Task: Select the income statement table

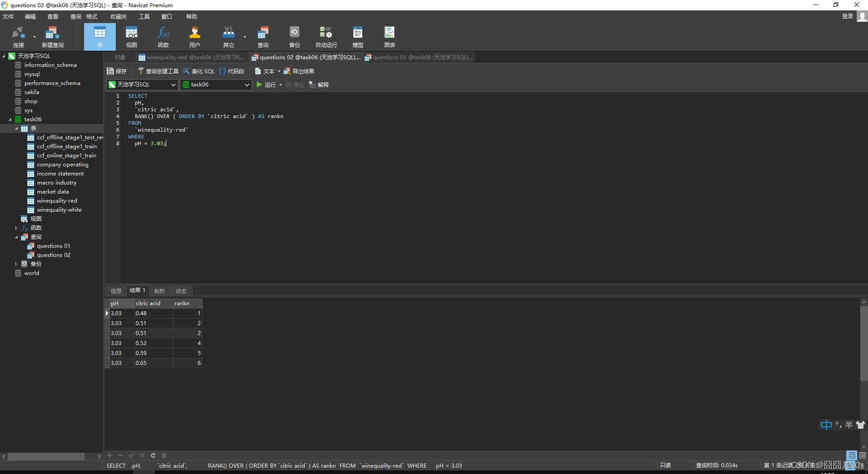Action: pyautogui.click(x=60, y=174)
